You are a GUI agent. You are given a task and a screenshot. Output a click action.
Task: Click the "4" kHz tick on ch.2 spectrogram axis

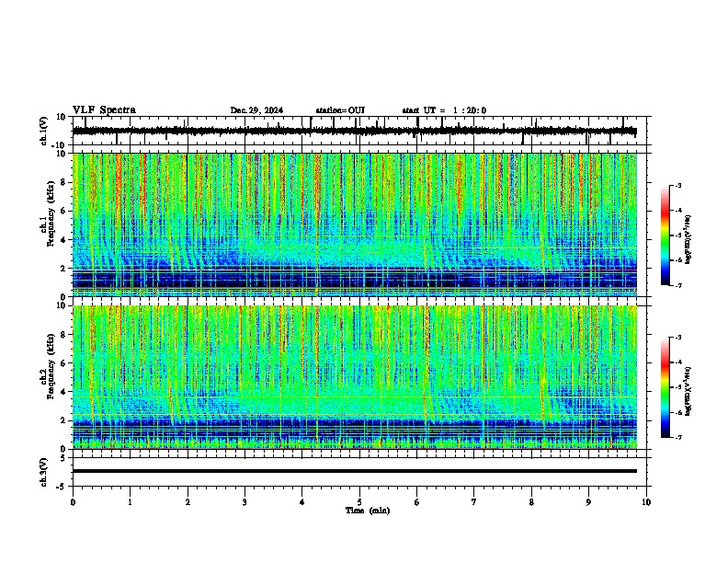pos(63,392)
